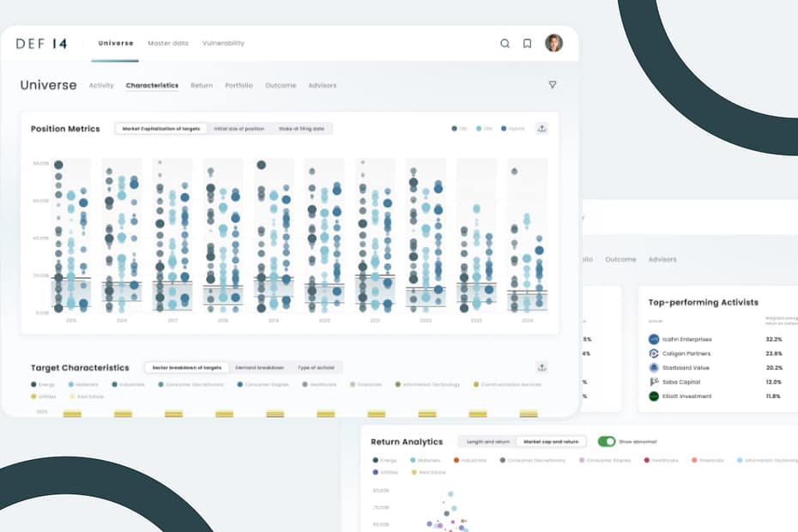Click the Icahn Enterprises logo icon
798x532 pixels.
pos(654,339)
